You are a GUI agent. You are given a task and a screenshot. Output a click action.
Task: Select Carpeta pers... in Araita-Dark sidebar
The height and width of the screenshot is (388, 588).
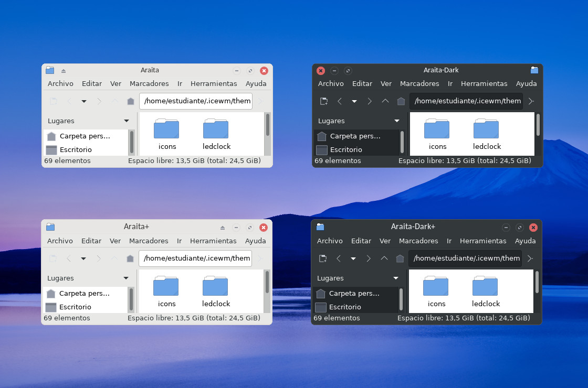click(356, 136)
